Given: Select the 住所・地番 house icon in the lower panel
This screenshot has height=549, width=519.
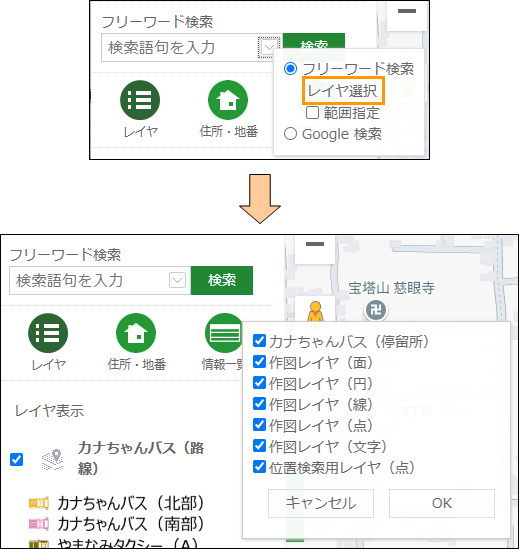Looking at the screenshot, I should coord(136,333).
